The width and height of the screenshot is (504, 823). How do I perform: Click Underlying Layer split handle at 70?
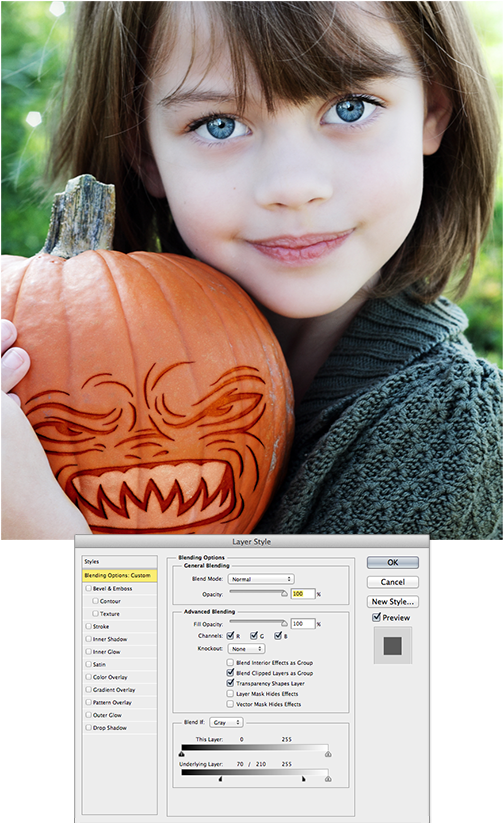[x=220, y=779]
